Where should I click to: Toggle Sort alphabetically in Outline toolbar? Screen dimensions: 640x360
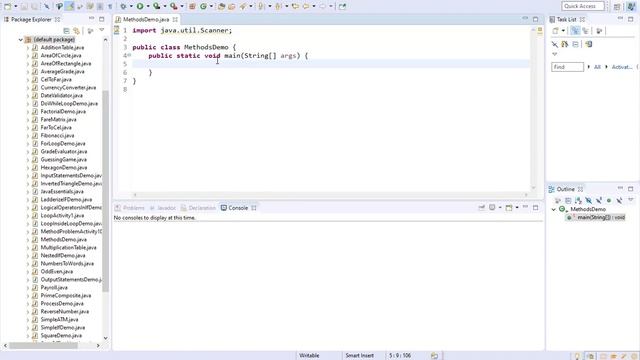tap(578, 200)
